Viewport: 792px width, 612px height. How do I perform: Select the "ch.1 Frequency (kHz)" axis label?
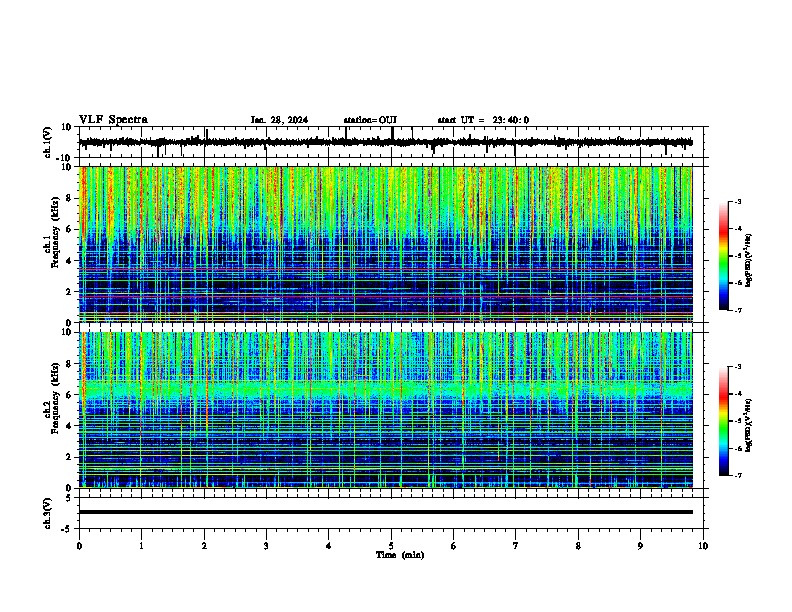pos(52,232)
